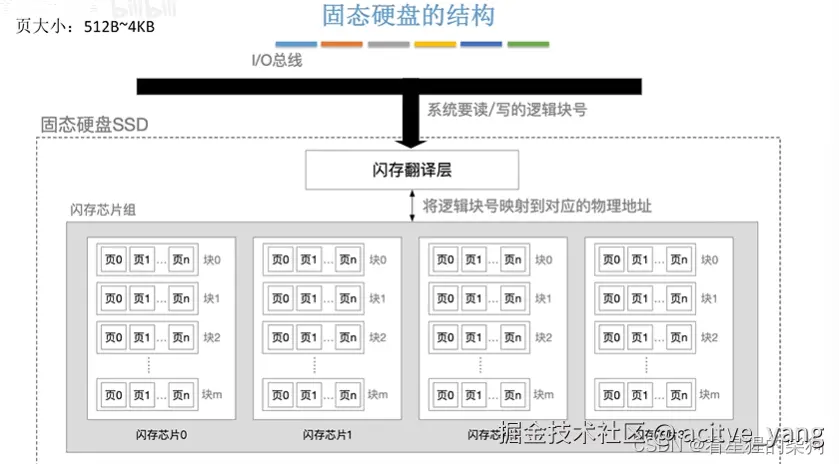Click 块1 label in 闪存芯片0
Screen dimensions: 839x464
pos(212,299)
